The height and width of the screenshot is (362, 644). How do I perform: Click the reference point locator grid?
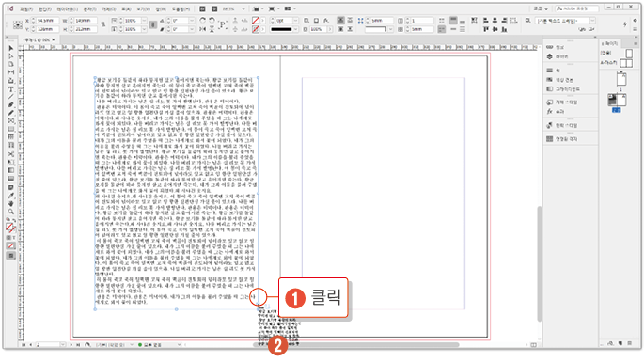[x=18, y=25]
